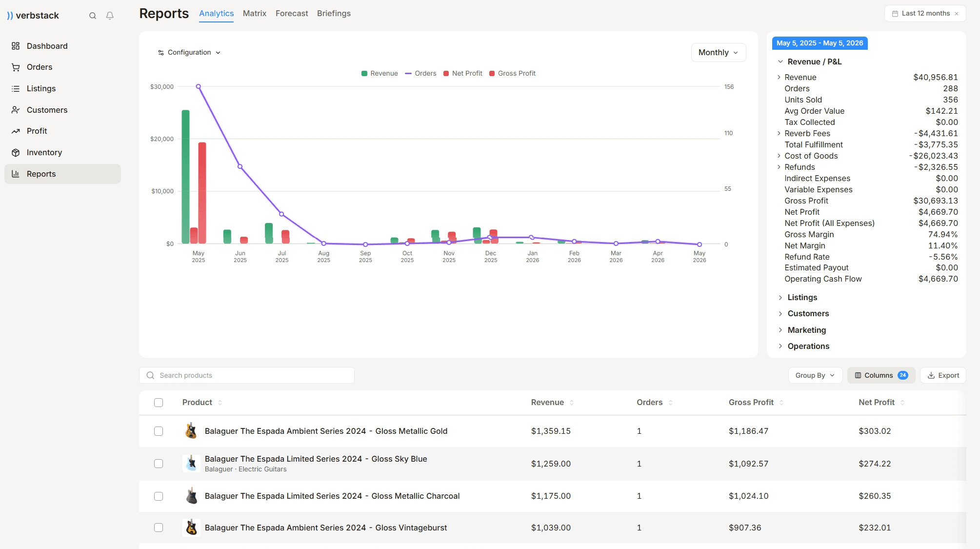Viewport: 980px width, 549px height.
Task: Open Orders page from sidebar
Action: (62, 67)
